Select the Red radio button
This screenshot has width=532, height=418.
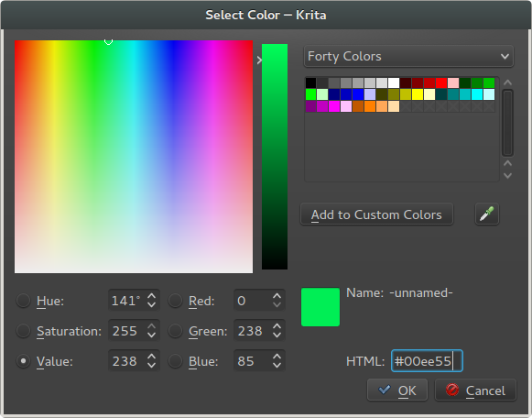176,301
